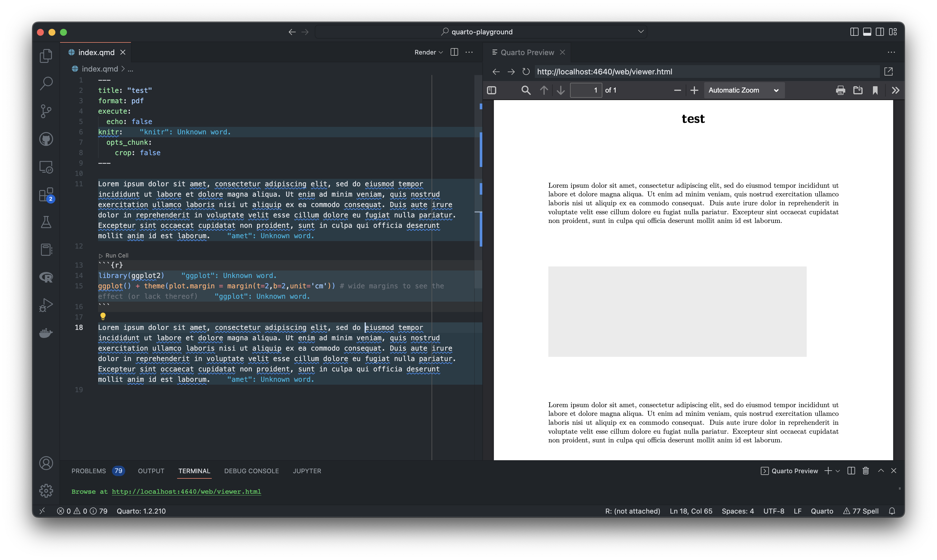
Task: Click the Render button
Action: [425, 52]
